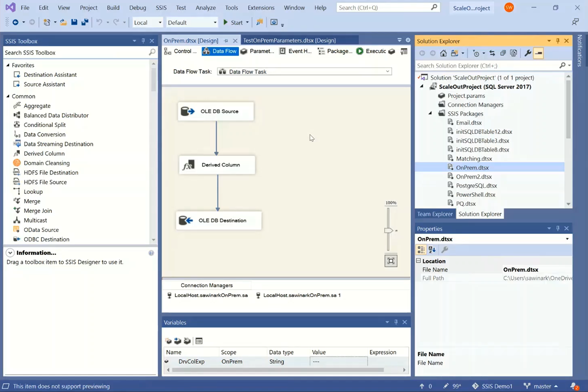Viewport: 588px width, 392px height.
Task: Open the Data Flow Task dropdown
Action: tap(387, 71)
